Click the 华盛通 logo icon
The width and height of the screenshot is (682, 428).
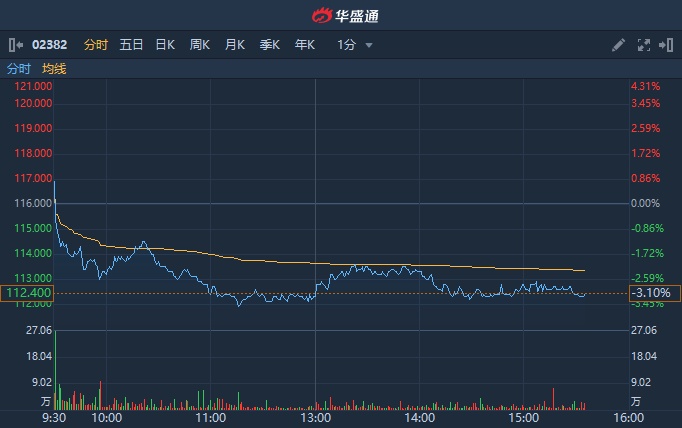320,15
